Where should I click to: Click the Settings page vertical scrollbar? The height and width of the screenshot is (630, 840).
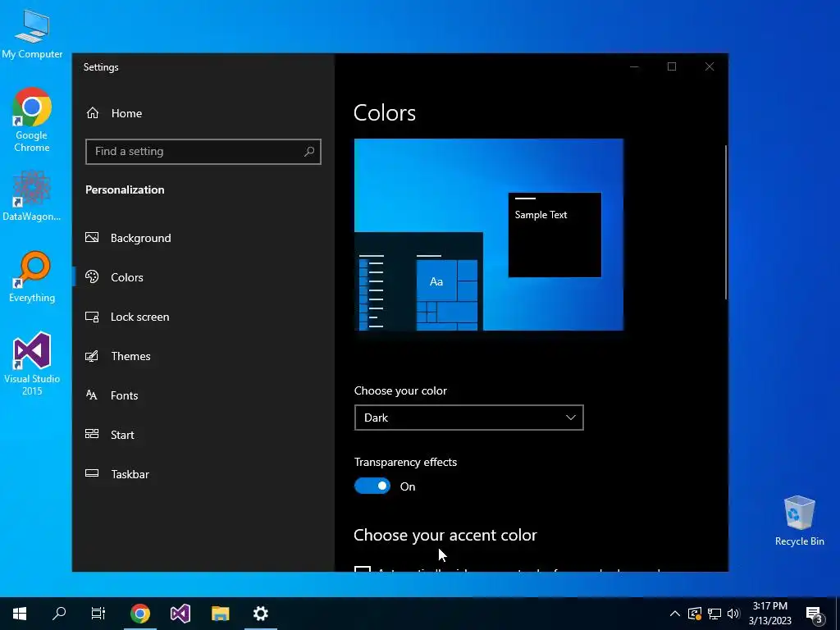coord(726,222)
